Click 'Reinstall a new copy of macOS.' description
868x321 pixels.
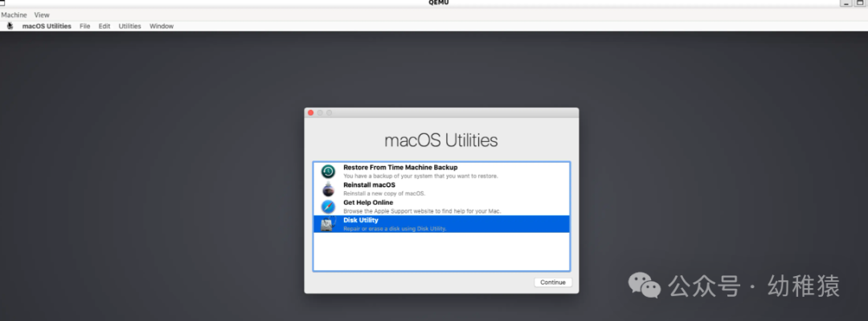pos(384,194)
